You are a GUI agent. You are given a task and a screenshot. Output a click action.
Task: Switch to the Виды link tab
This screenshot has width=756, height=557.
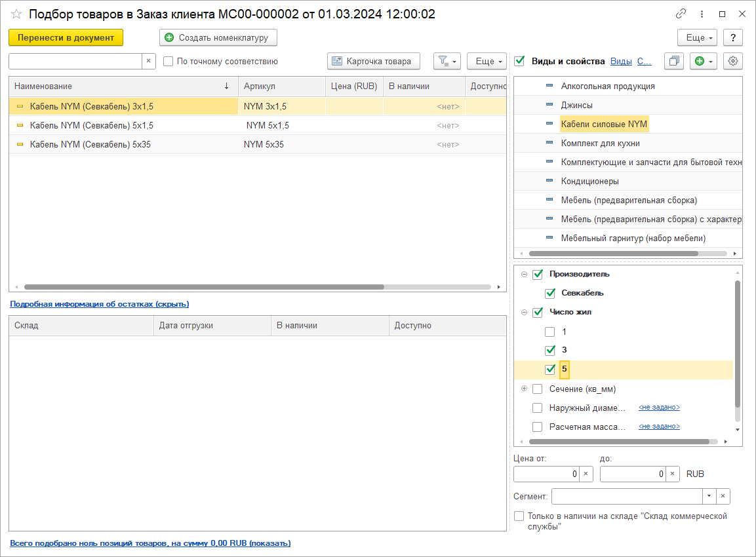621,61
